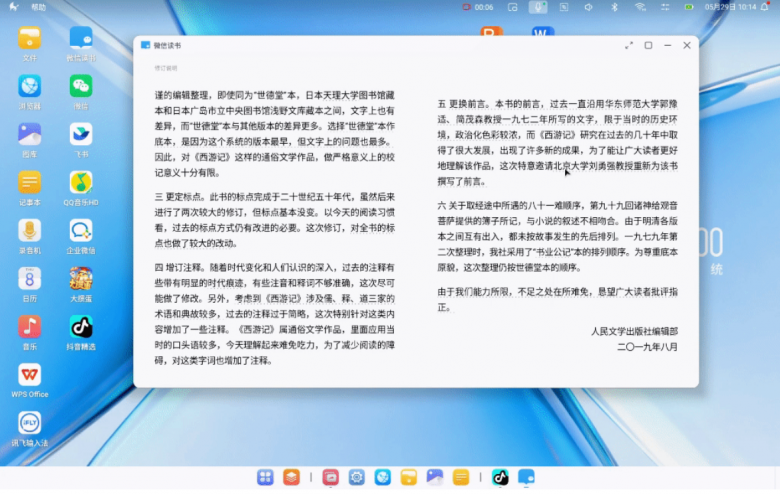Check the battery indicator in status bar
780x494 pixels.
click(689, 7)
